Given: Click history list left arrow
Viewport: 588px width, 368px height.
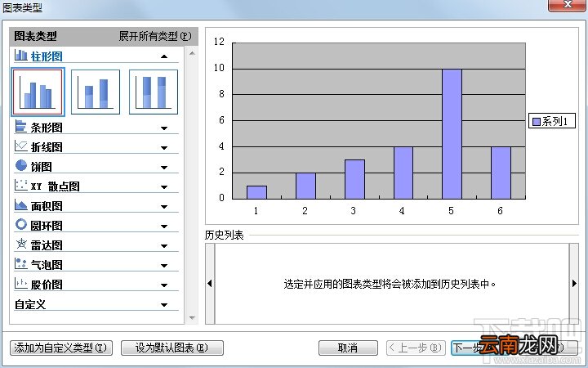Looking at the screenshot, I should tap(210, 284).
